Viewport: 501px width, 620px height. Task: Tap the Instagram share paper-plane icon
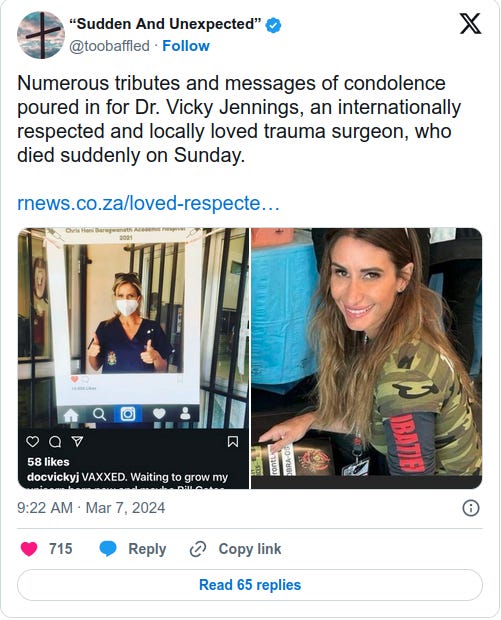click(x=77, y=441)
